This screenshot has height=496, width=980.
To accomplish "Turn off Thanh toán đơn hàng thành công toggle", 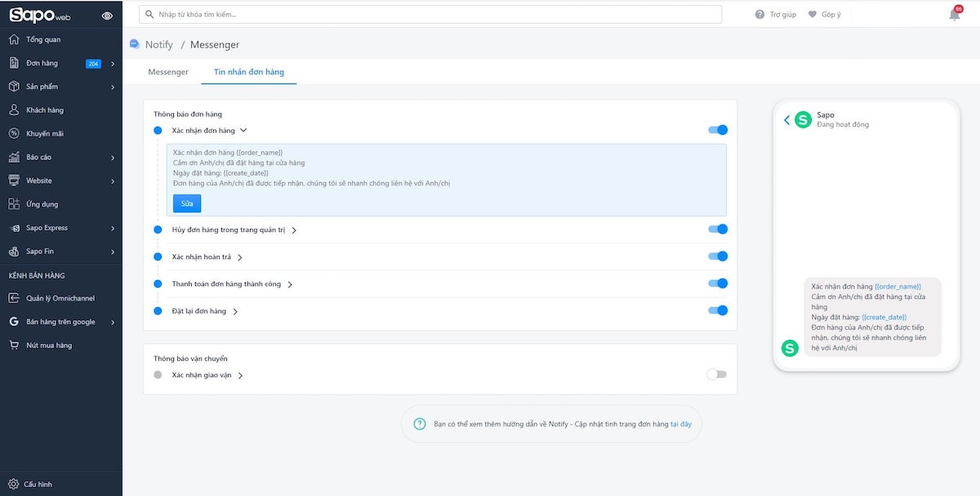I will [x=717, y=284].
